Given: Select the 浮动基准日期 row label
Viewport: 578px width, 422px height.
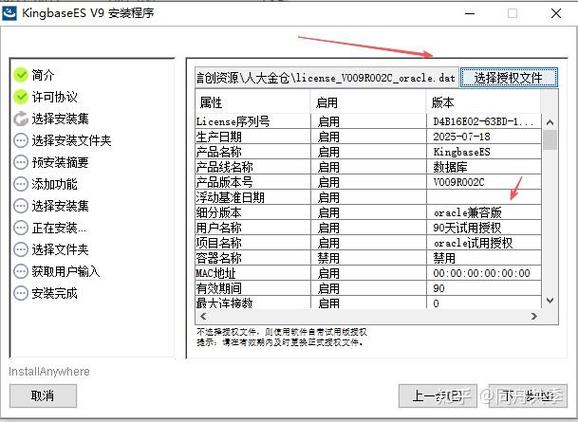Looking at the screenshot, I should [x=230, y=197].
